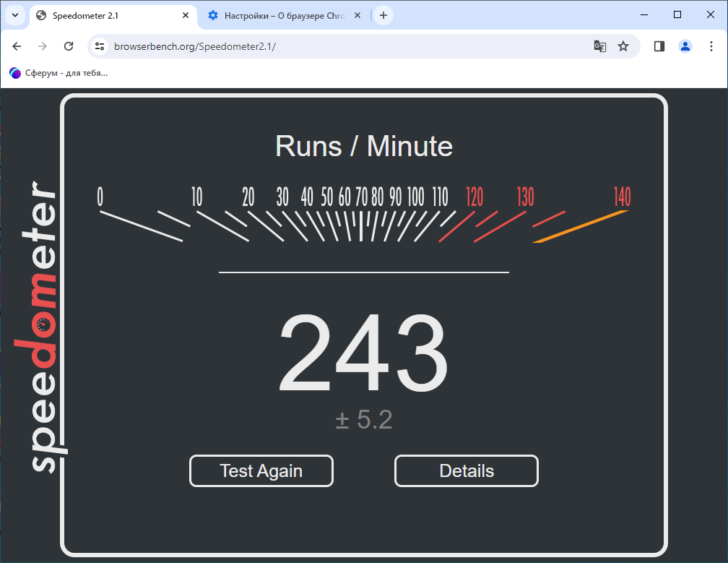Click the 0 mark on the gauge
Screen dimensions: 728x563
click(x=100, y=197)
